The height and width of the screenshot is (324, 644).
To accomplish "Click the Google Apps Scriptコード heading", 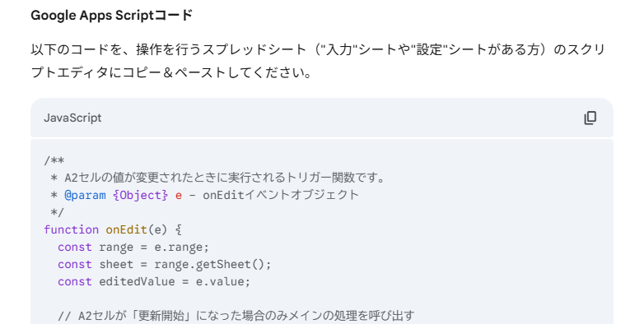I will [112, 16].
